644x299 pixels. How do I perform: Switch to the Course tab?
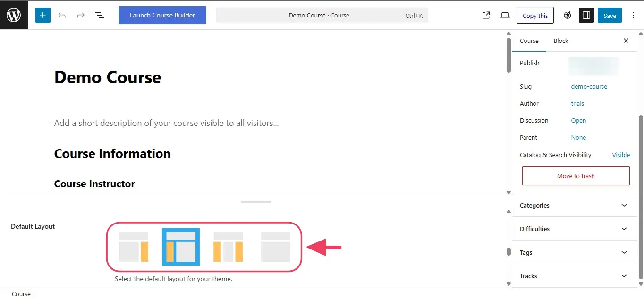529,41
